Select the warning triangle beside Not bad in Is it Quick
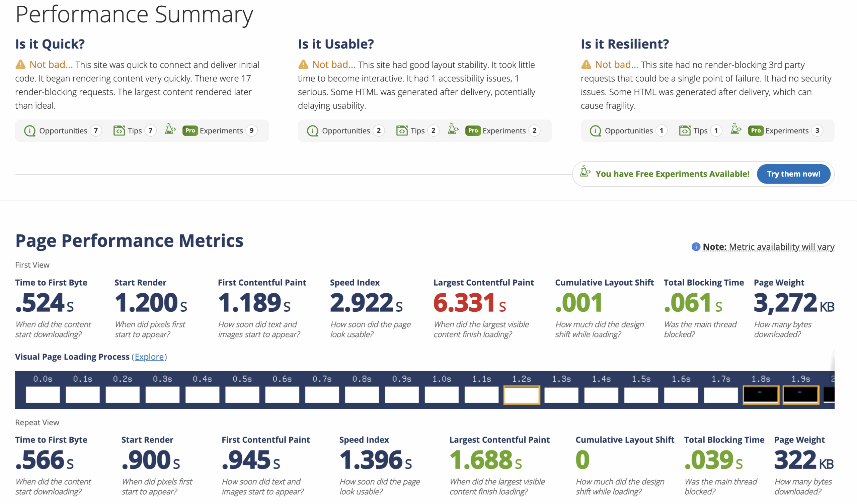857x504 pixels. pos(21,64)
